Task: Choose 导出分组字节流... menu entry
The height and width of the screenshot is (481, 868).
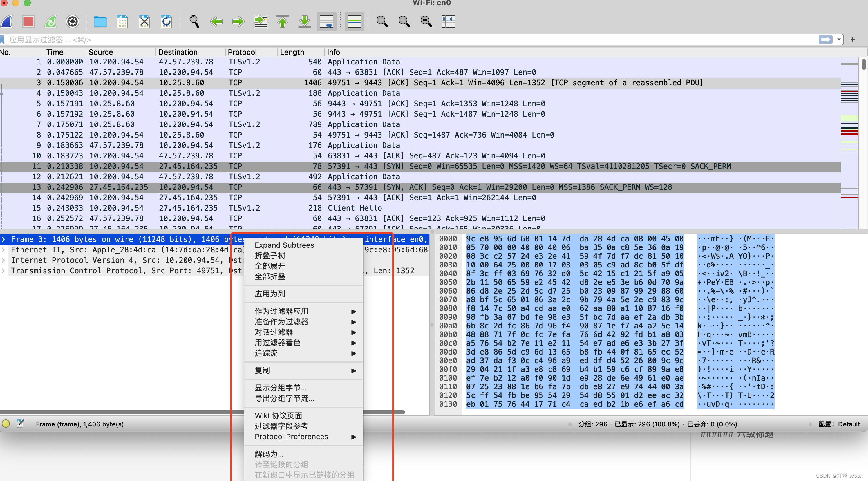Action: tap(304, 398)
